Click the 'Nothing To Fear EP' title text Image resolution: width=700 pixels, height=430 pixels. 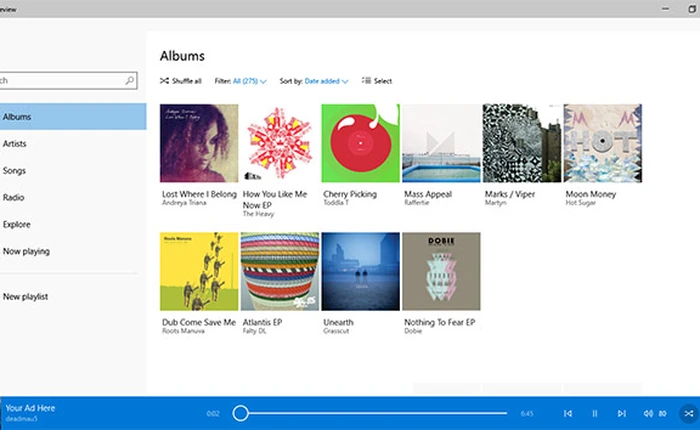[440, 322]
